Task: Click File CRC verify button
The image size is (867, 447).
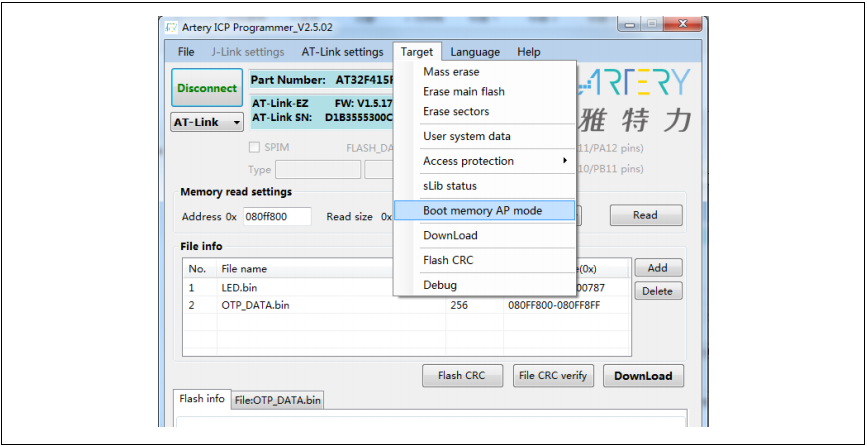Action: coord(553,376)
